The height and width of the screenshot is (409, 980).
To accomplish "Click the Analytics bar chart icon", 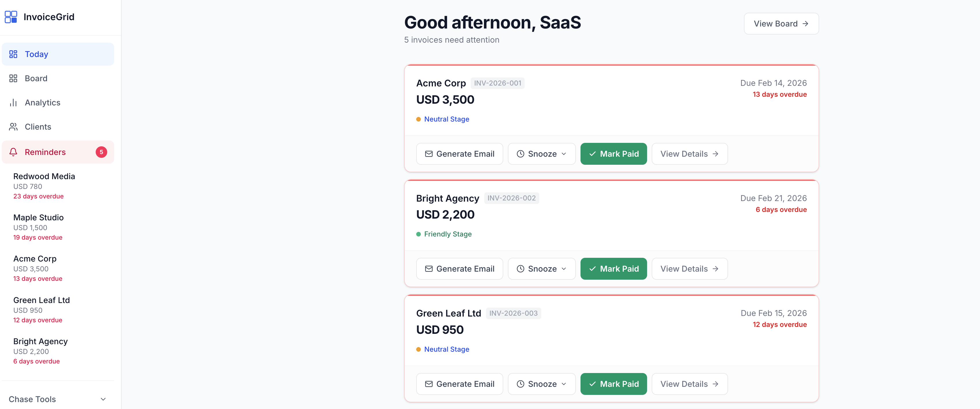I will (13, 103).
